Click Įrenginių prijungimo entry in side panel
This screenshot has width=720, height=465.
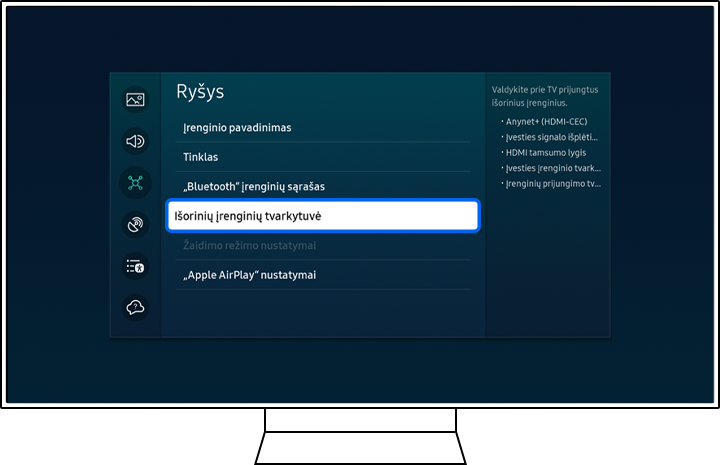[552, 184]
